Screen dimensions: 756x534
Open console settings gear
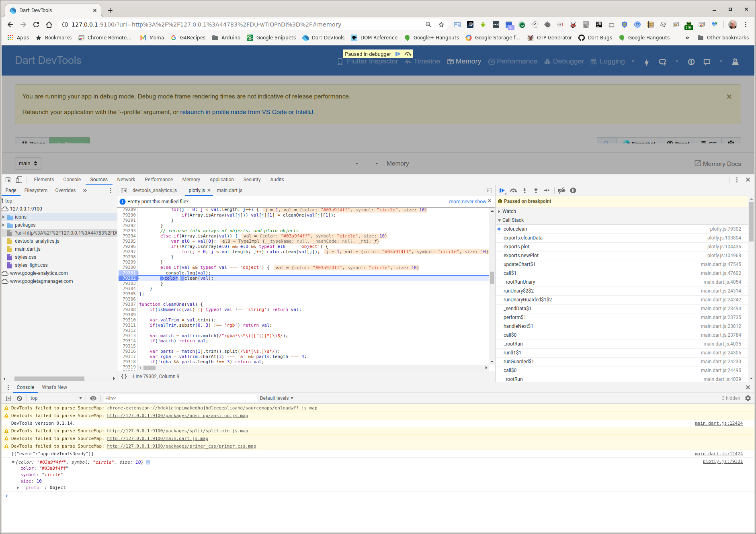[x=748, y=398]
